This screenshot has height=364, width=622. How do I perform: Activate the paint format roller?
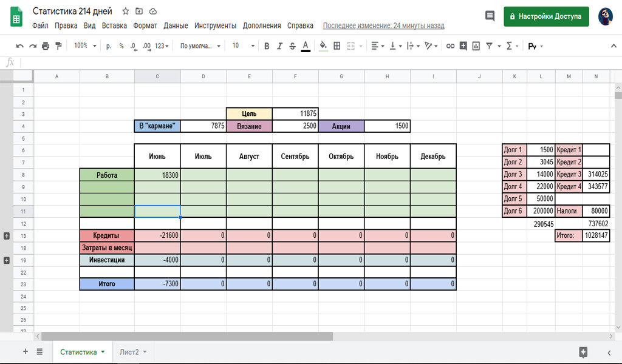[58, 46]
